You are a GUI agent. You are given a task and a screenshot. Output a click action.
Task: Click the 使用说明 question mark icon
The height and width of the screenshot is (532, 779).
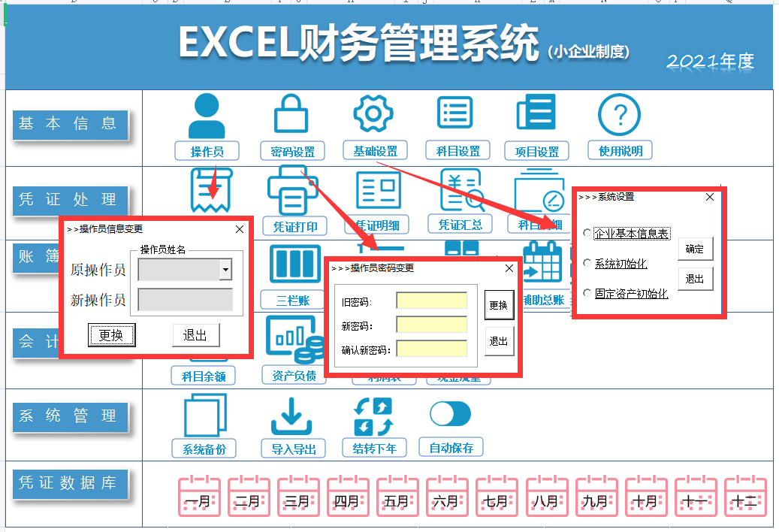(619, 113)
